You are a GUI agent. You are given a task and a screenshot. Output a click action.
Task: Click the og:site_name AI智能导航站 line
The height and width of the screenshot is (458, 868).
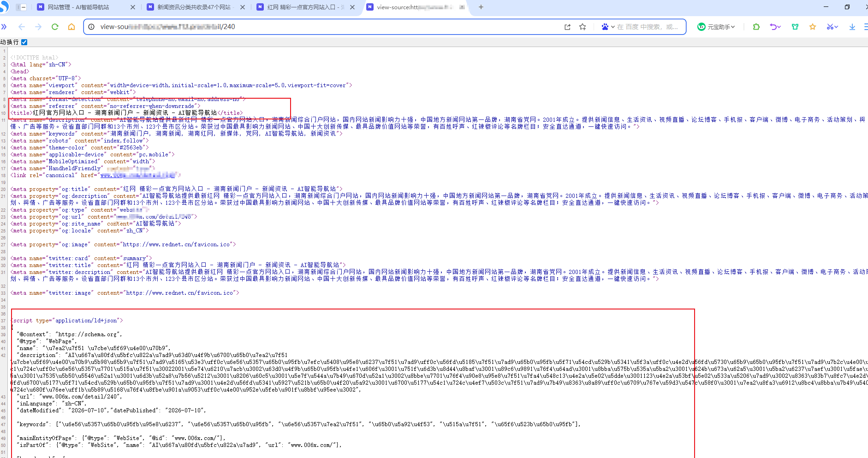pyautogui.click(x=96, y=224)
